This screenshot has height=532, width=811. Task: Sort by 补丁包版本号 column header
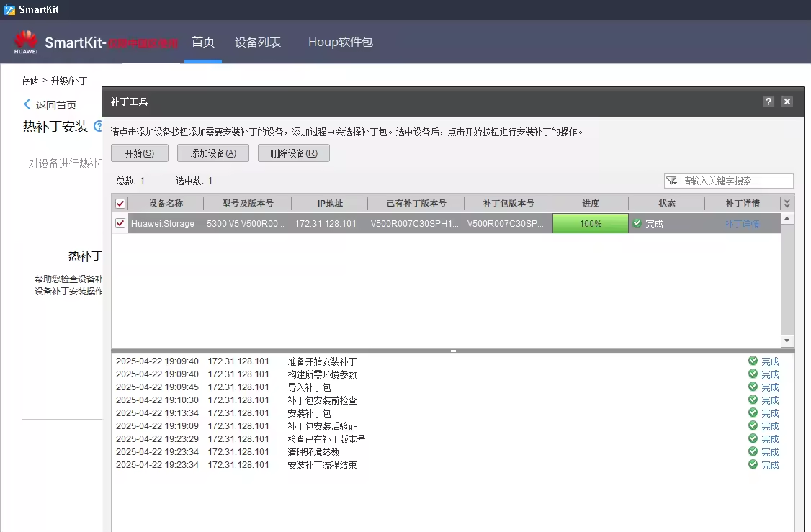508,204
